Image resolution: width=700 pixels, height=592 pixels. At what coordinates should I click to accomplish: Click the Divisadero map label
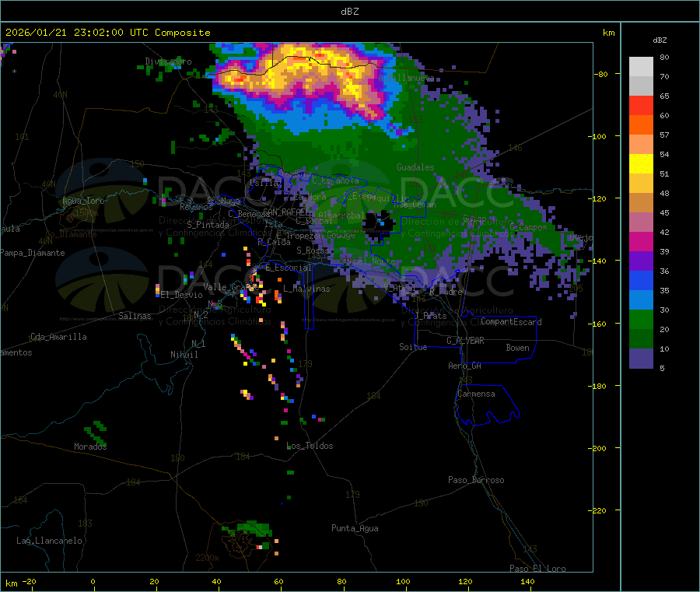pyautogui.click(x=168, y=61)
